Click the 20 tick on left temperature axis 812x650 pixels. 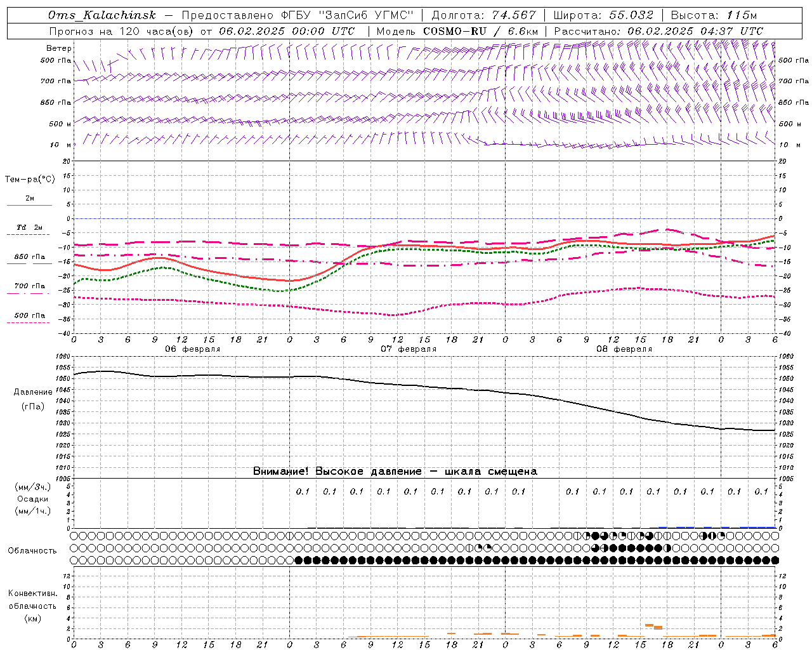tap(67, 162)
